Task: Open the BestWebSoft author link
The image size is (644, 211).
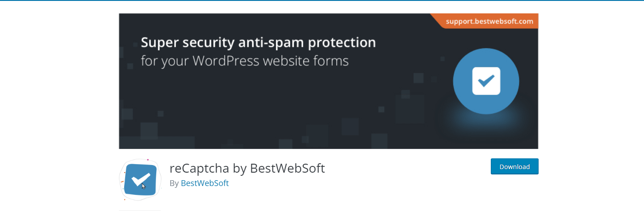Action: (205, 183)
